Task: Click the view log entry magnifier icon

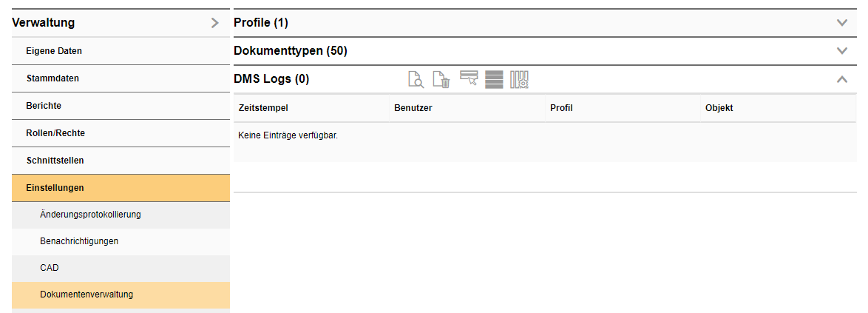Action: 416,79
